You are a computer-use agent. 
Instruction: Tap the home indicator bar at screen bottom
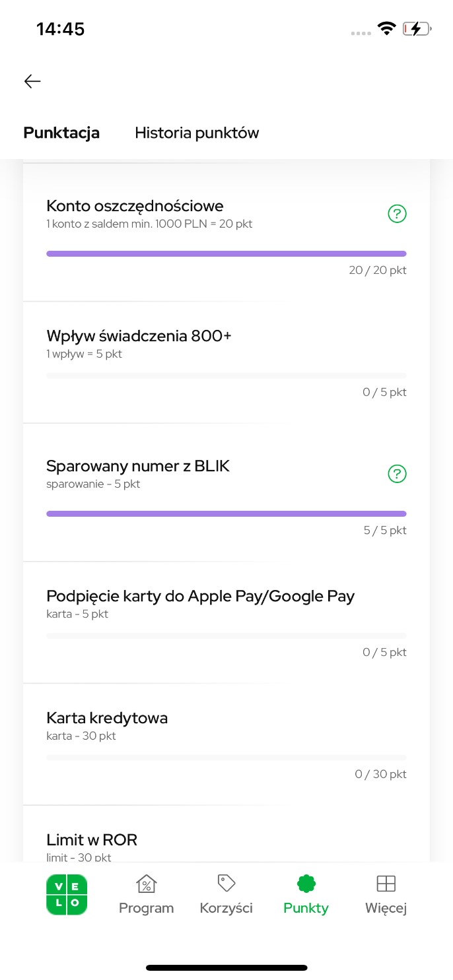pos(226,967)
